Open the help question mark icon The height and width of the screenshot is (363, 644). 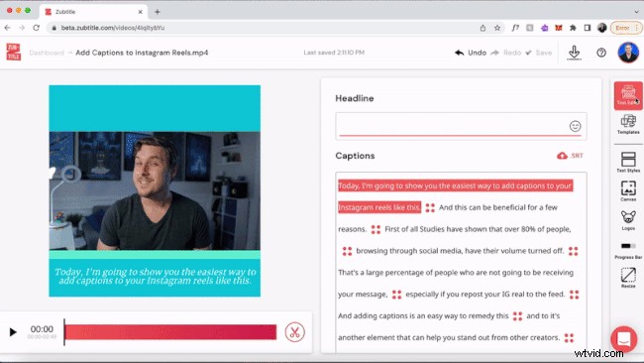tap(601, 53)
